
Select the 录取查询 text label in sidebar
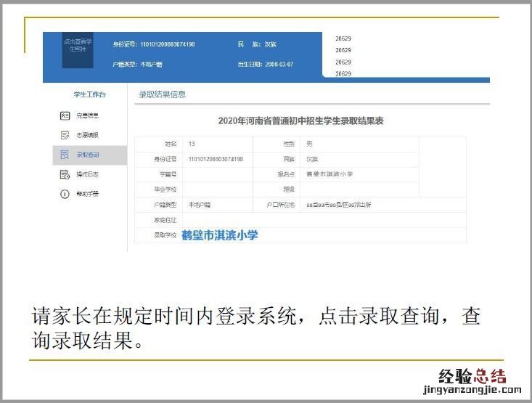88,155
